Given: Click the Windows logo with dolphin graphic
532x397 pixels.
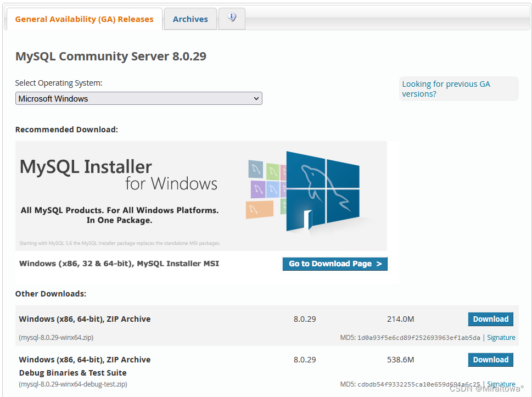Looking at the screenshot, I should pos(322,192).
